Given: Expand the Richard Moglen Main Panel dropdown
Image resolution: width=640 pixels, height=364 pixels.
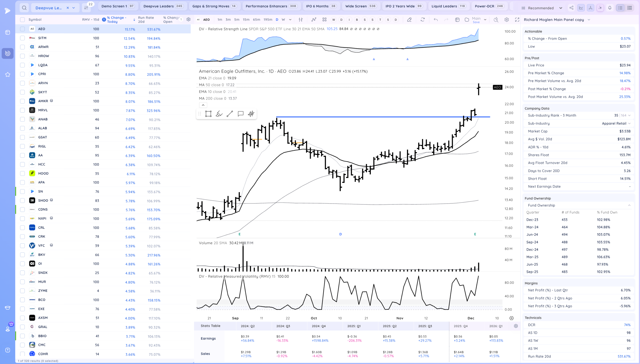Looking at the screenshot, I should pyautogui.click(x=589, y=19).
